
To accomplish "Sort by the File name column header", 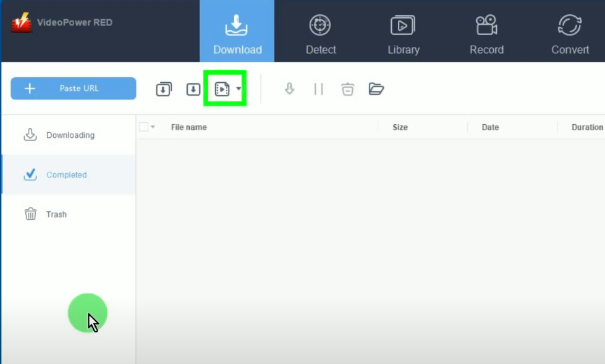I will (188, 127).
